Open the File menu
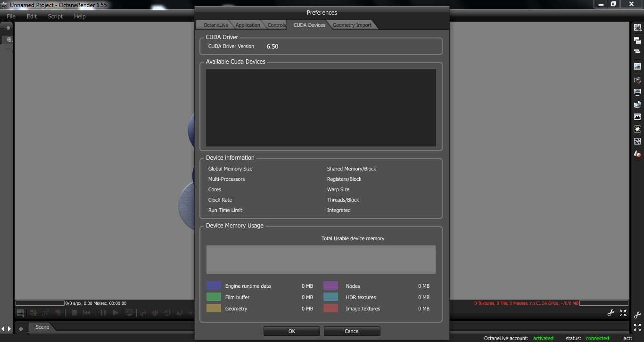The image size is (644, 342). pyautogui.click(x=11, y=16)
